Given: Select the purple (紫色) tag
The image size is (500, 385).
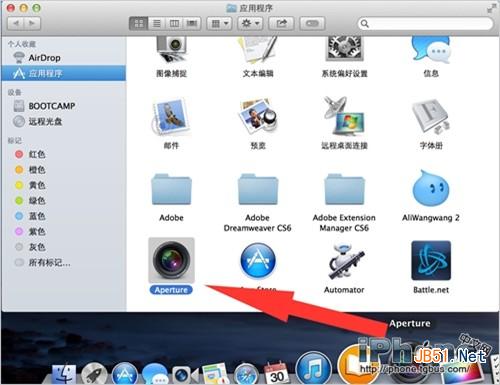Looking at the screenshot, I should tap(63, 231).
